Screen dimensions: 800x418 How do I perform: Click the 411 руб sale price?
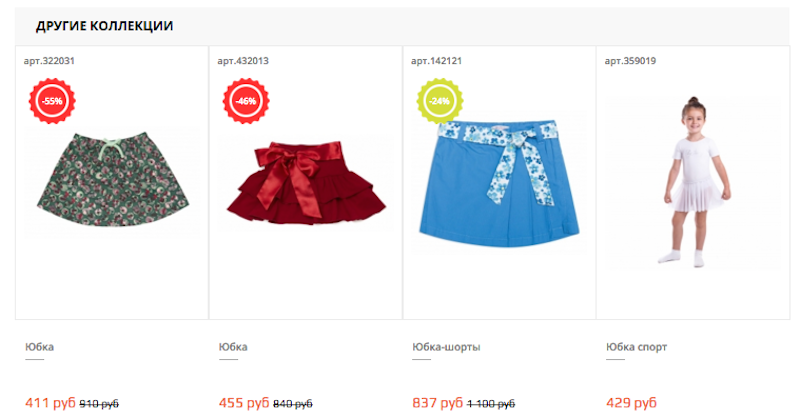50,403
